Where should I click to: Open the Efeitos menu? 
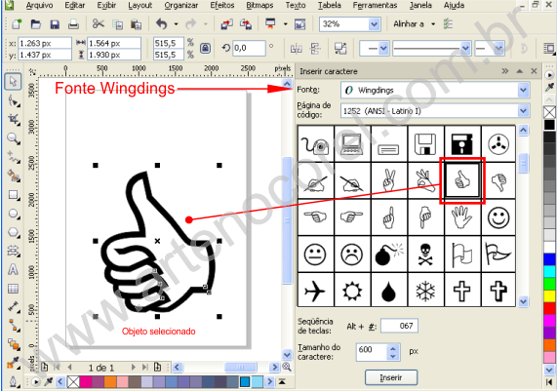(x=222, y=5)
